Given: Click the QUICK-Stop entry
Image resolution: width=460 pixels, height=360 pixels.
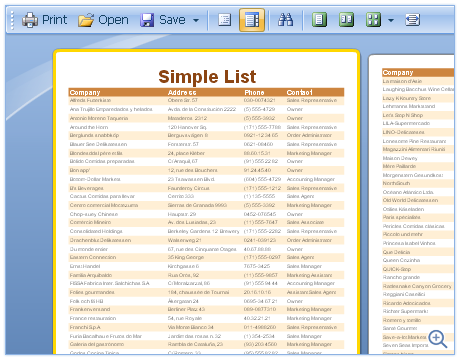Looking at the screenshot, I should 397,269.
